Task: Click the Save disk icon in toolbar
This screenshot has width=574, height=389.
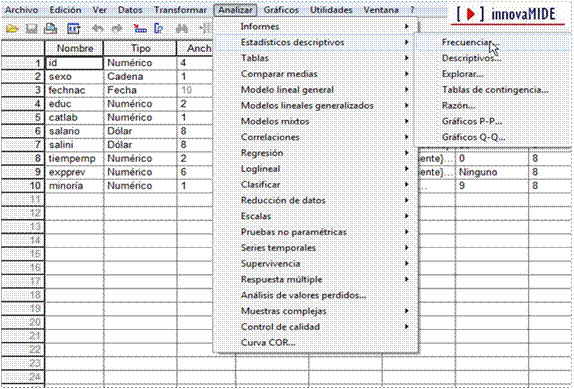Action: point(31,29)
